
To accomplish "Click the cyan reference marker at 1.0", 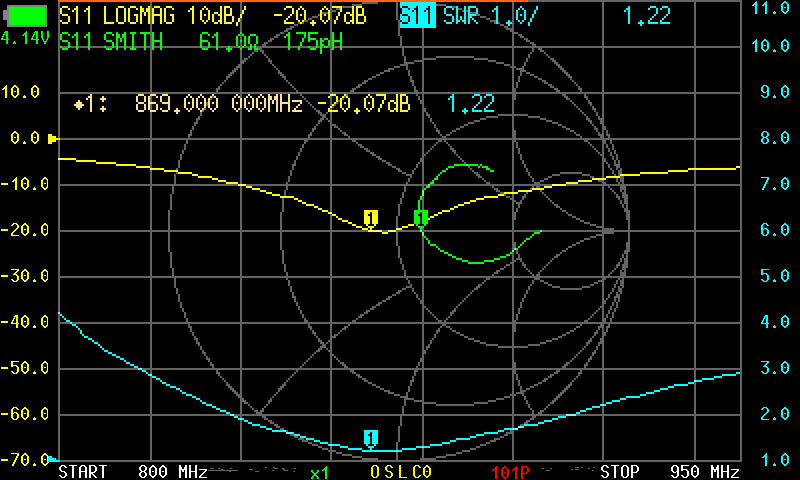I will coord(53,460).
